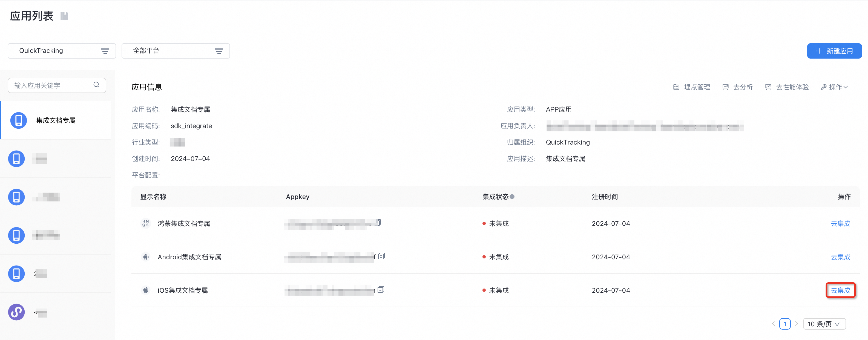Expand the 操作 actions dropdown
Image resolution: width=868 pixels, height=340 pixels.
tap(834, 87)
